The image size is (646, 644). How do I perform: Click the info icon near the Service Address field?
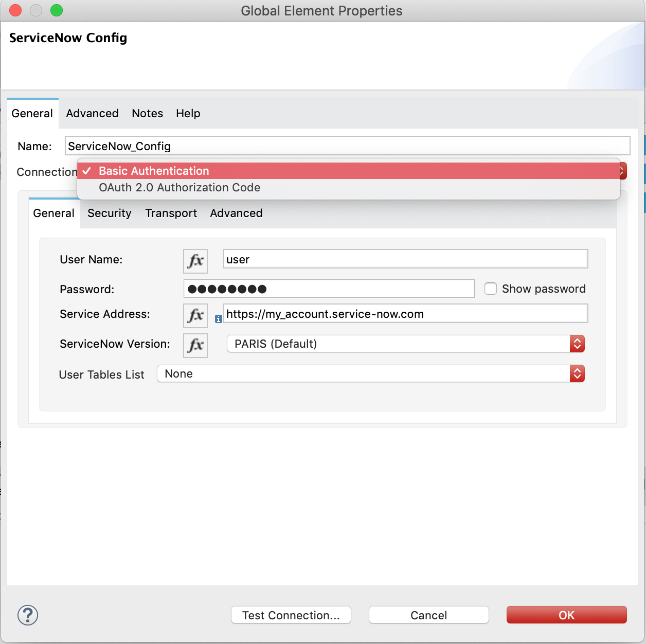[x=218, y=319]
